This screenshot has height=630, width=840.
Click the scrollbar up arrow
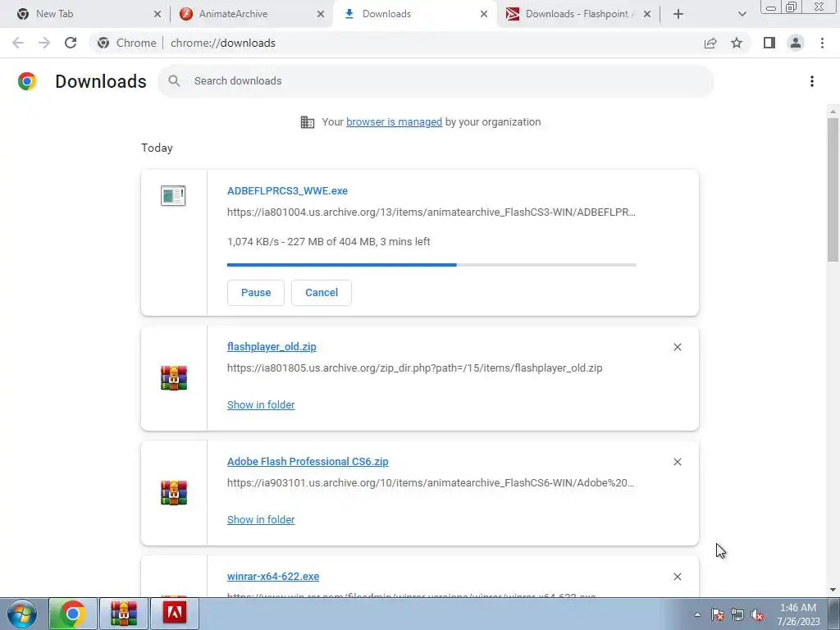pyautogui.click(x=833, y=112)
